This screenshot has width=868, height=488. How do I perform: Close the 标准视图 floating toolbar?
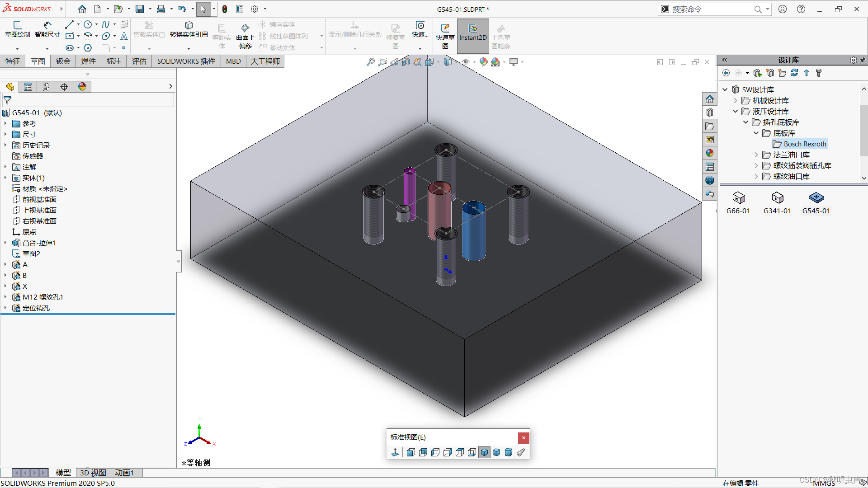pyautogui.click(x=524, y=437)
